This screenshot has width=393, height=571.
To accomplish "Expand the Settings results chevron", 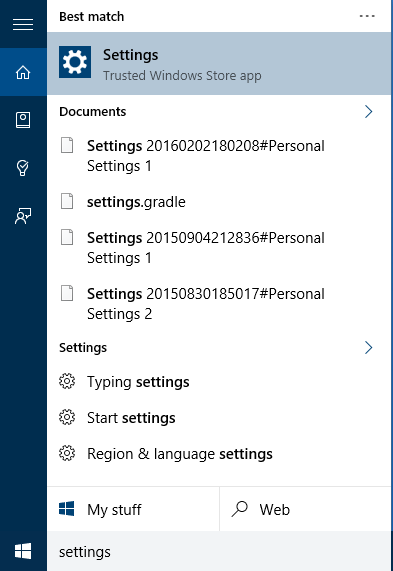I will (x=369, y=347).
